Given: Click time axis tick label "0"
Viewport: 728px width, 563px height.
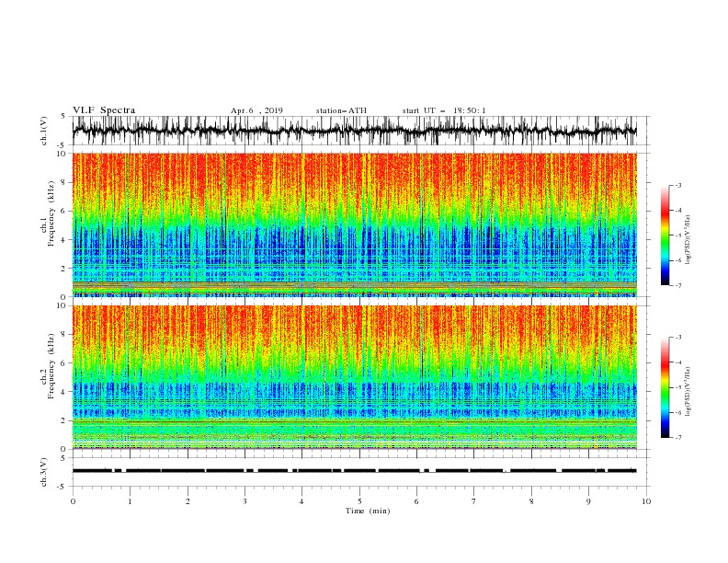Looking at the screenshot, I should 73,501.
